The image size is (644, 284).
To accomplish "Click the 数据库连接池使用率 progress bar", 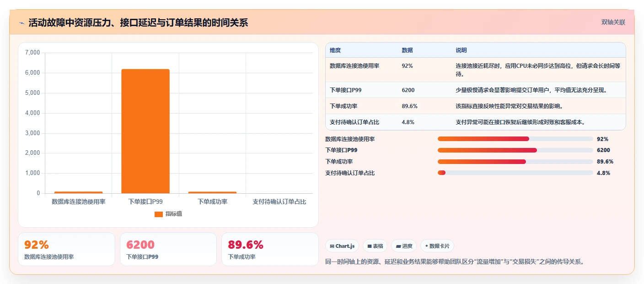I will pyautogui.click(x=515, y=139).
